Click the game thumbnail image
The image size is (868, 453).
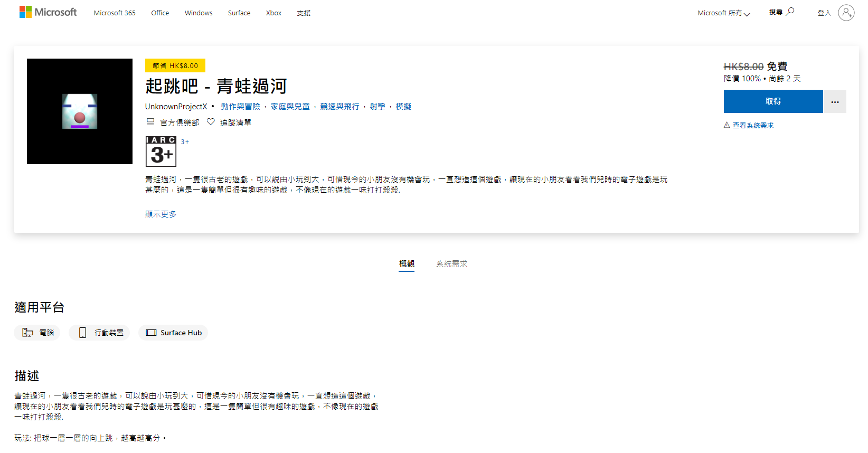80,111
